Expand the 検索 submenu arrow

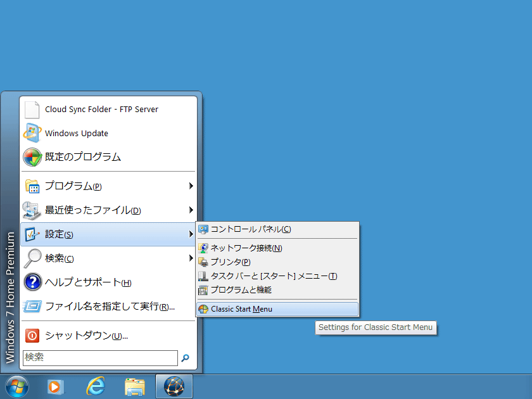pos(191,258)
